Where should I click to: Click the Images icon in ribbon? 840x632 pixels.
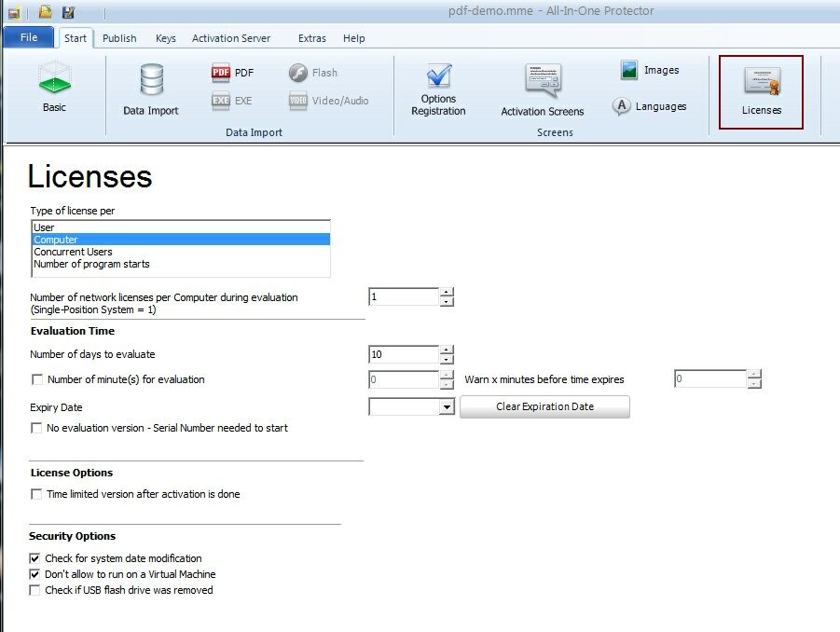(x=630, y=71)
